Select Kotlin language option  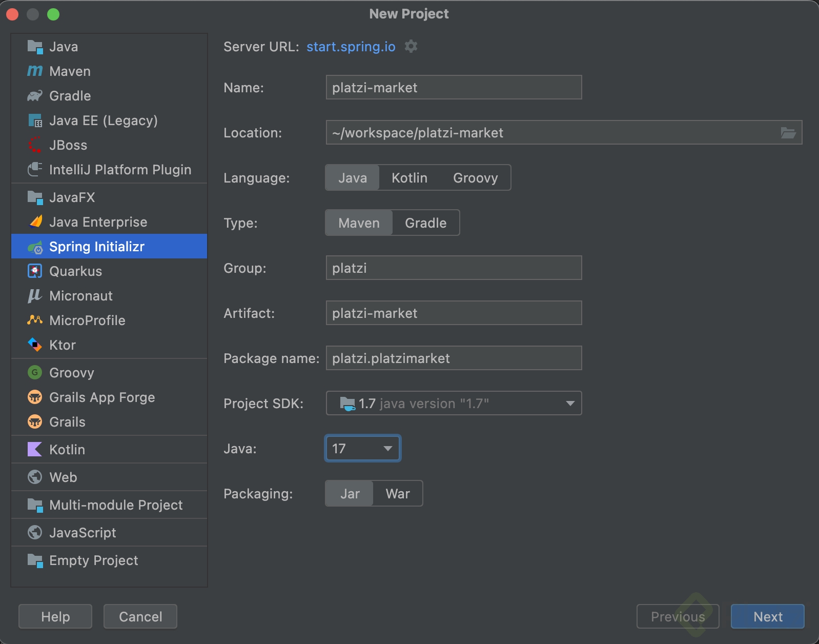(x=409, y=177)
